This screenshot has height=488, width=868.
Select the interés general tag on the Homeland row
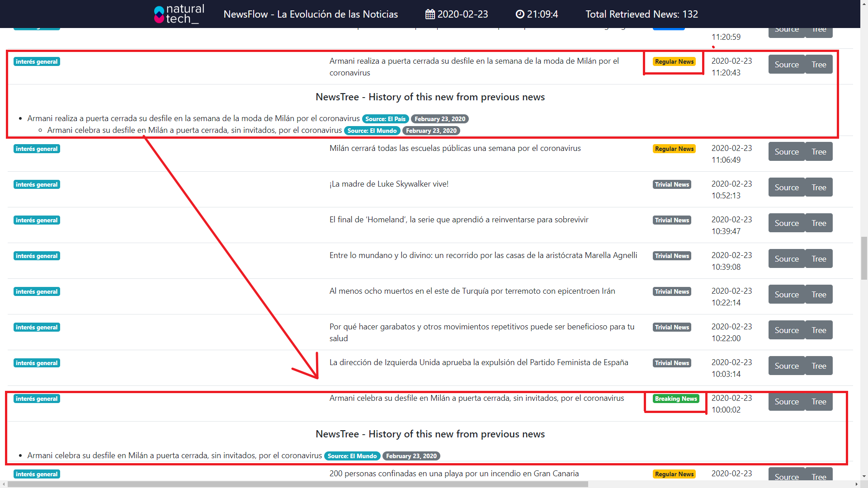[x=37, y=220]
